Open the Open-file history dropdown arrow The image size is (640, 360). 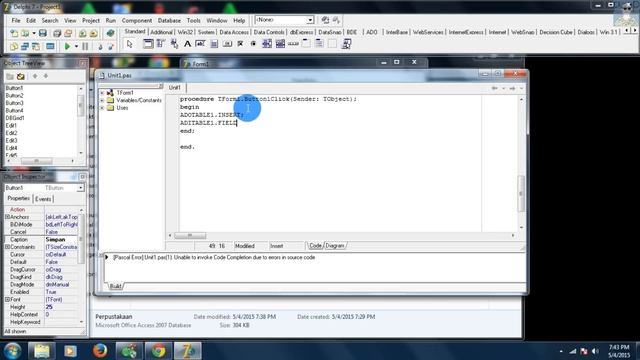point(33,33)
